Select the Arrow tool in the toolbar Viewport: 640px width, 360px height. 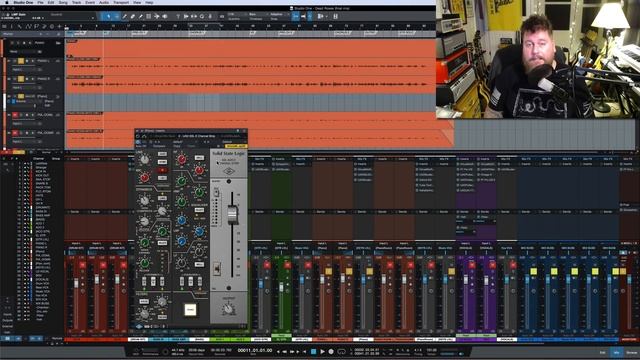click(x=108, y=16)
